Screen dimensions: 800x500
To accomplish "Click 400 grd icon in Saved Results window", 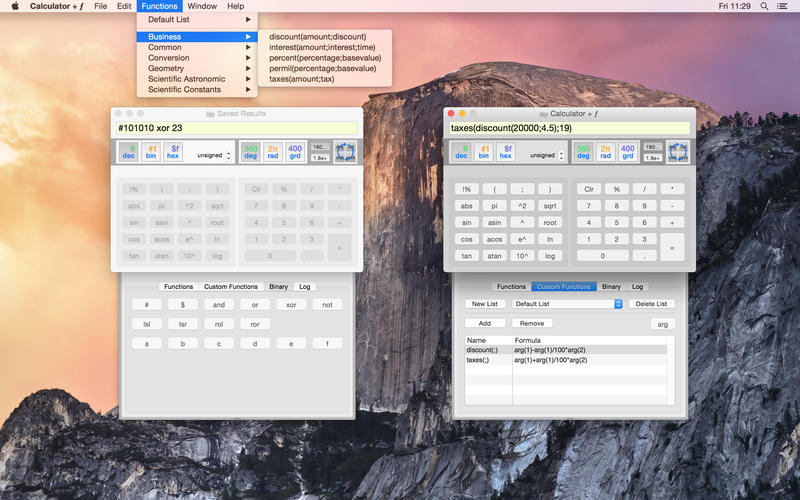I will 295,152.
